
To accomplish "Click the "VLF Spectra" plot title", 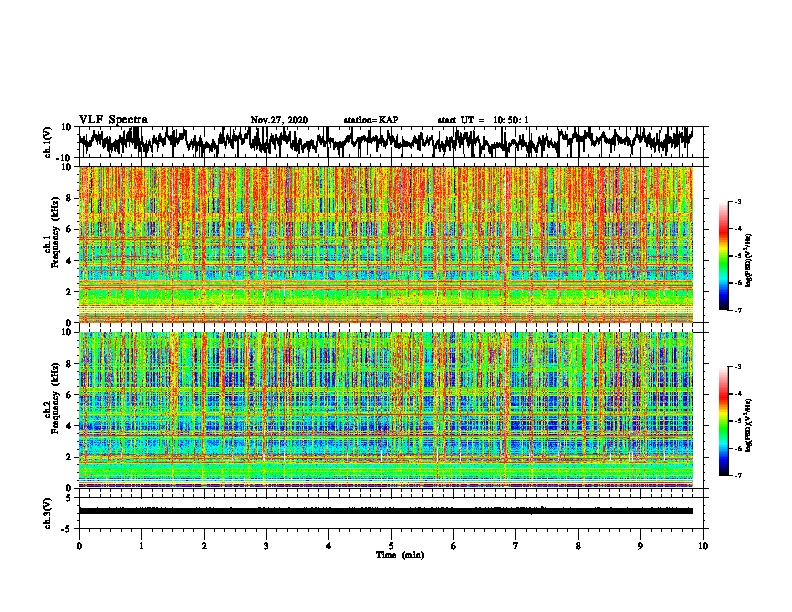I will pos(113,120).
